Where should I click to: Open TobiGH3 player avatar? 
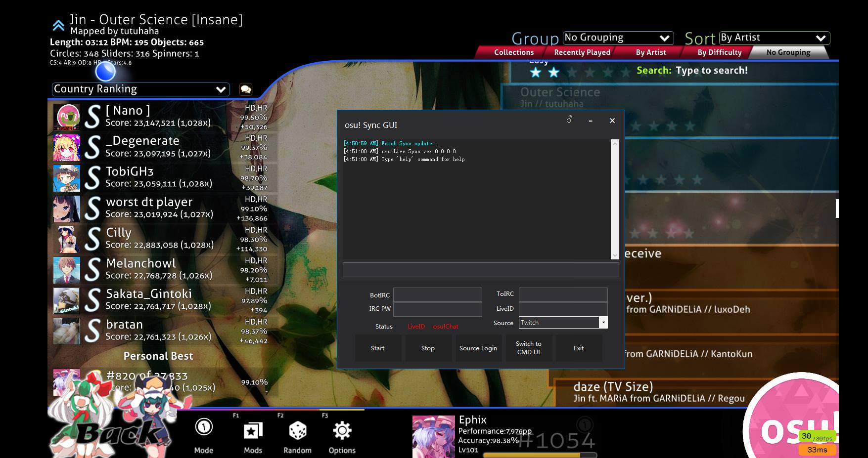click(x=67, y=178)
